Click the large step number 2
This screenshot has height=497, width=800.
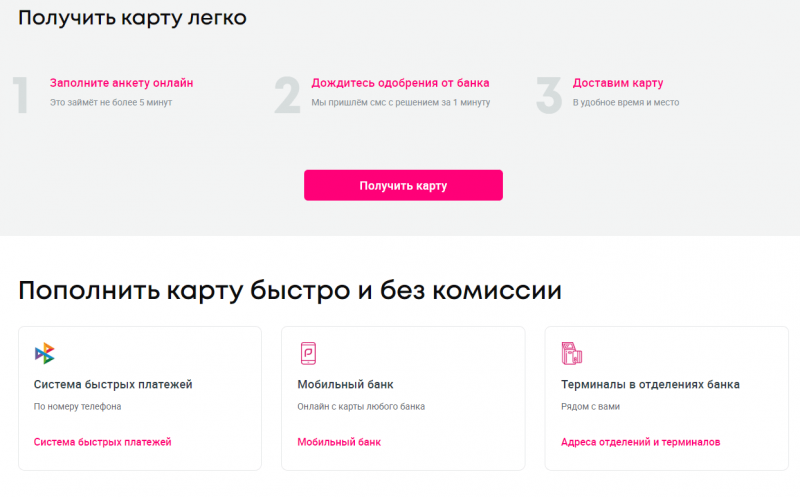click(x=287, y=96)
